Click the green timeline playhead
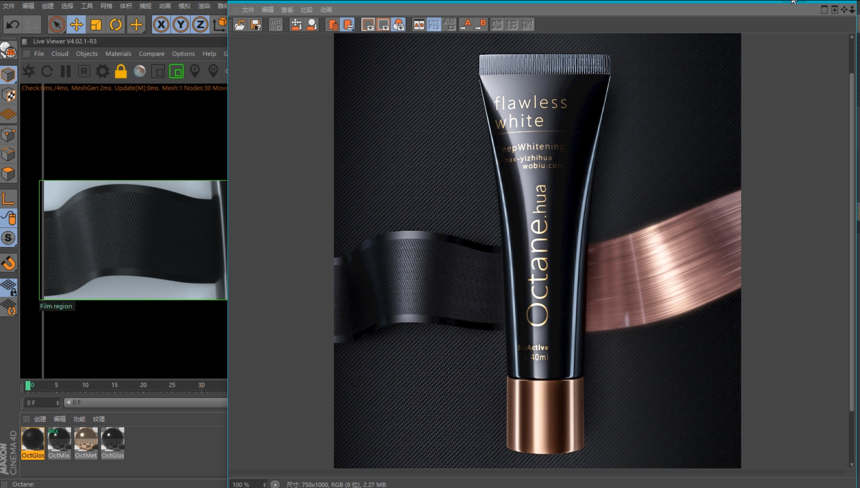 (x=27, y=386)
